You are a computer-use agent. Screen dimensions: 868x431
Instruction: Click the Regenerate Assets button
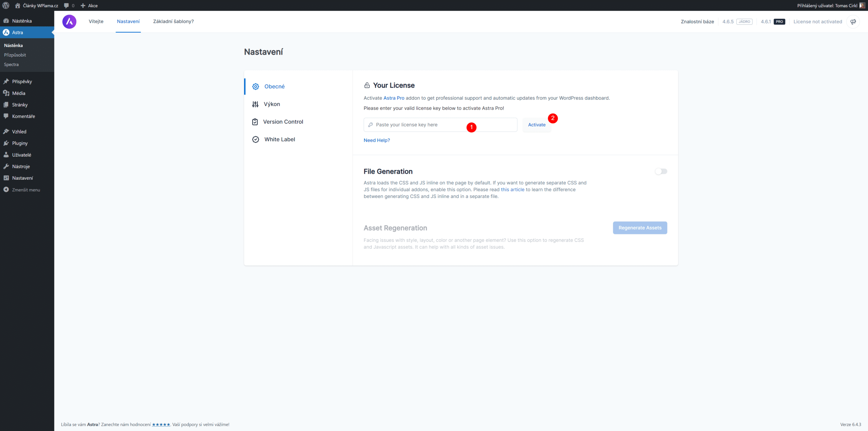tap(640, 228)
